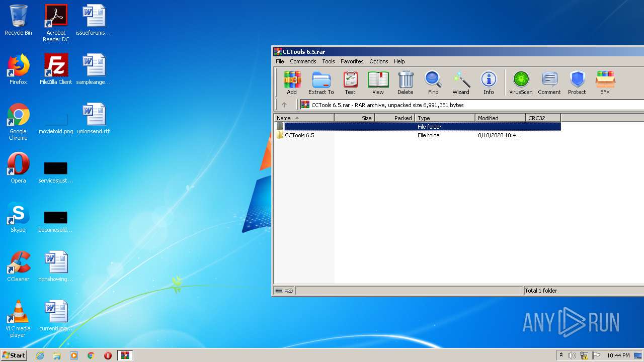Select the sampleange Word document

[x=94, y=69]
